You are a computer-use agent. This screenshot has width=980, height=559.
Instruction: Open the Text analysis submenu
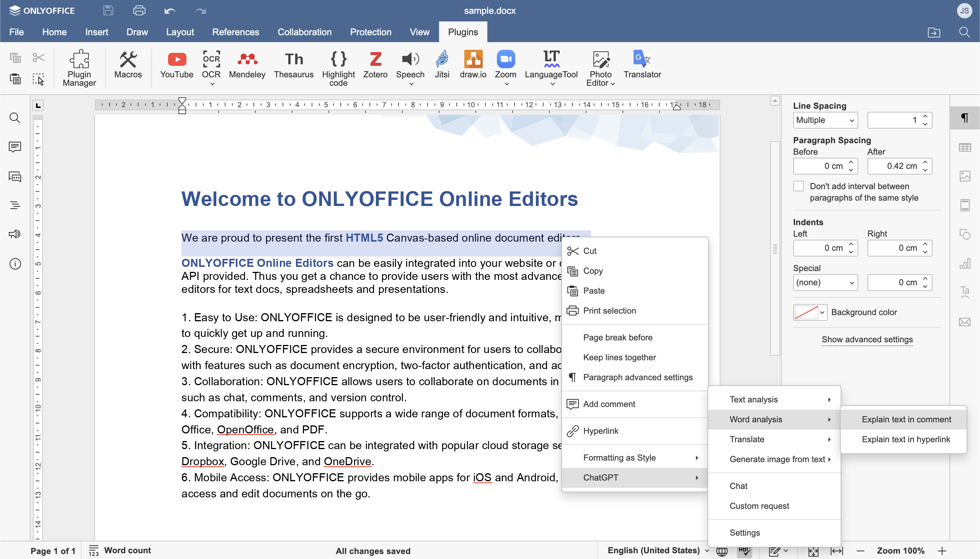[774, 400]
